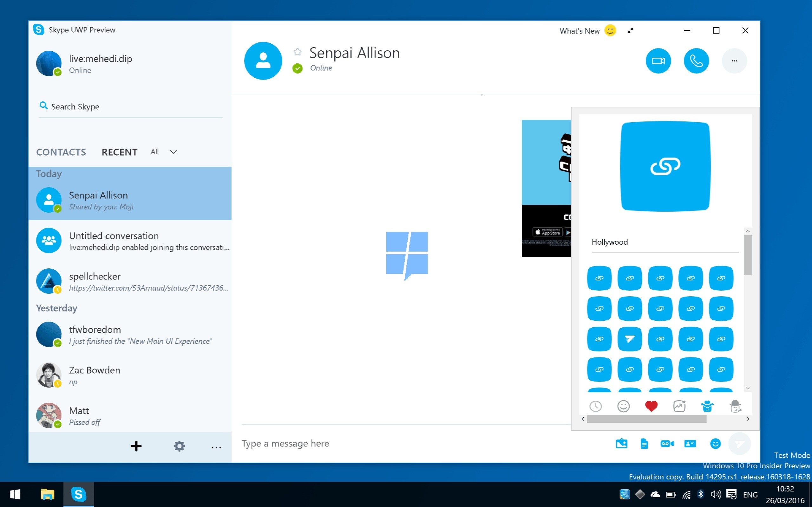Switch to the RECENT tab
This screenshot has height=507, width=812.
pos(120,152)
